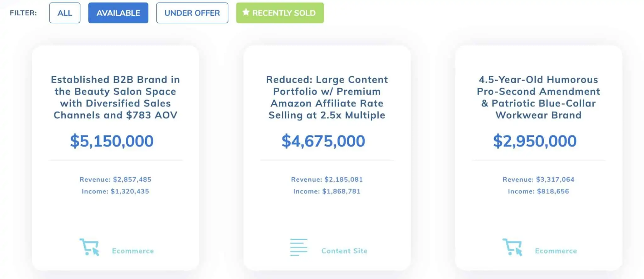The height and width of the screenshot is (279, 644).
Task: Toggle the AVAILABLE filter
Action: click(118, 13)
